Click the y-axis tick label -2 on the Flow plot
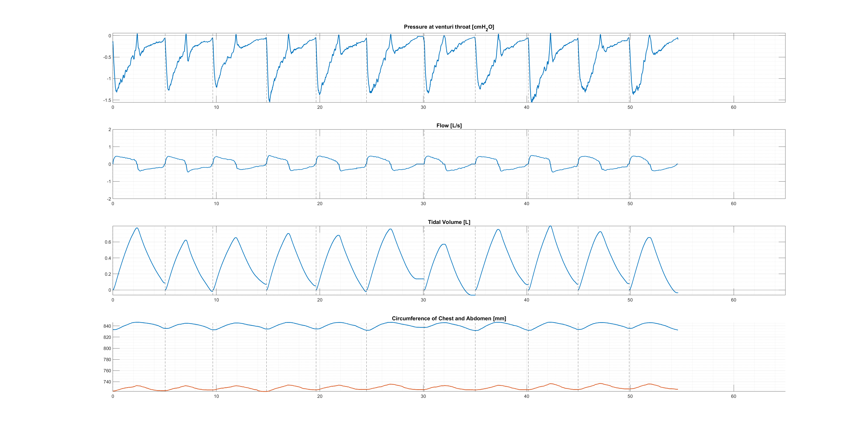Image resolution: width=868 pixels, height=440 pixels. (x=109, y=199)
